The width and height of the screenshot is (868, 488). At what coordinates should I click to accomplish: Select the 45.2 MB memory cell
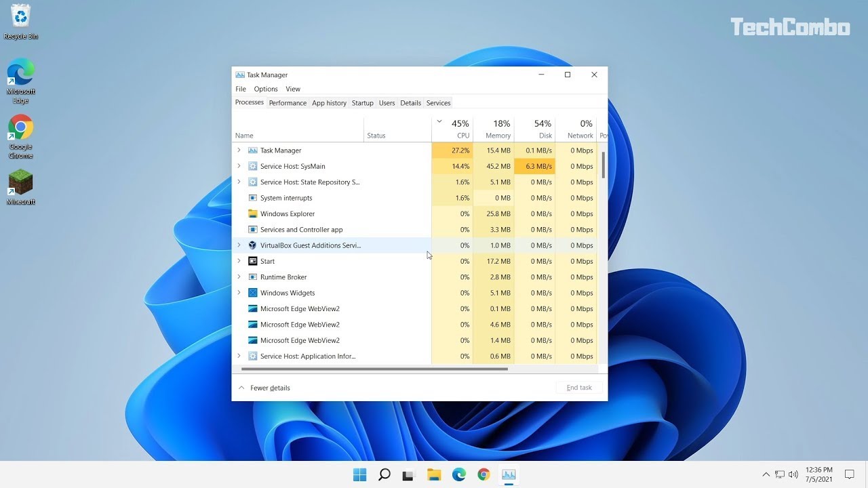(494, 166)
